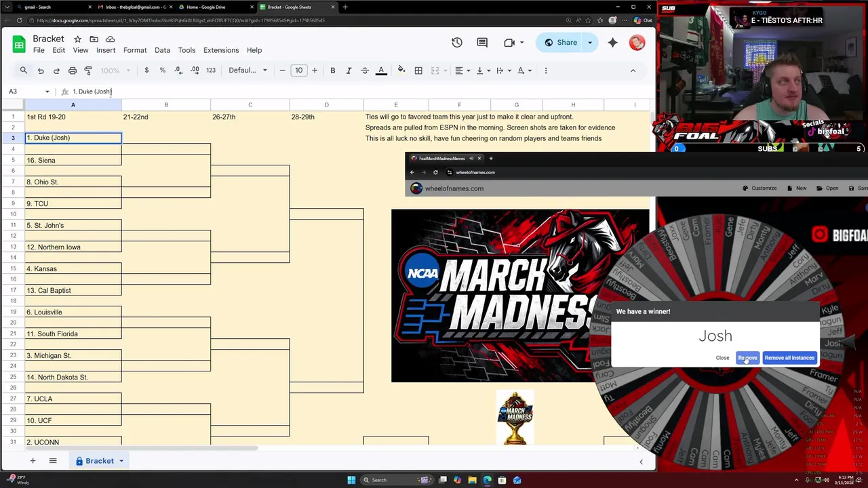
Task: Click Remove all instances button
Action: (x=789, y=358)
